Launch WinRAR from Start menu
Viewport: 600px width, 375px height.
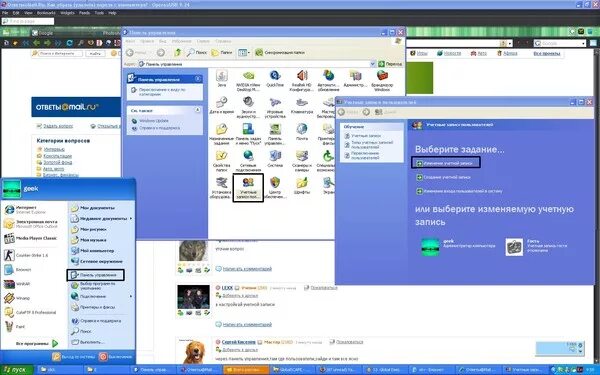point(17,284)
